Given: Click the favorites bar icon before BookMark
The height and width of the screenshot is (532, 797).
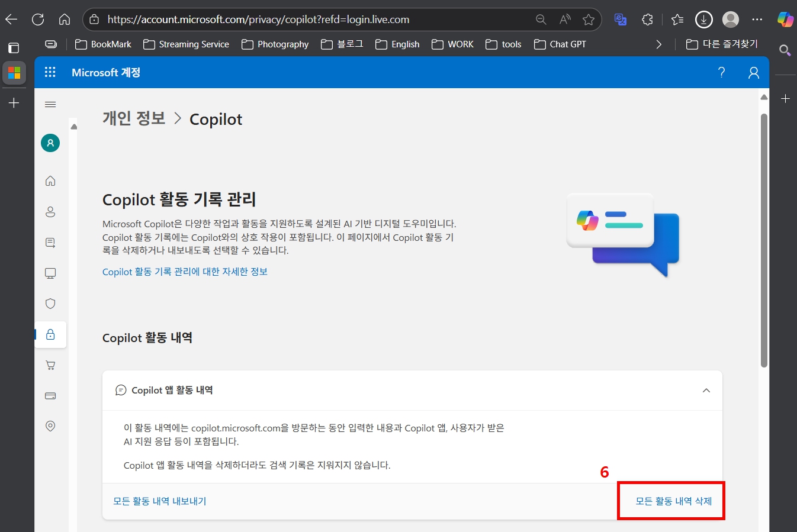Looking at the screenshot, I should (x=52, y=44).
